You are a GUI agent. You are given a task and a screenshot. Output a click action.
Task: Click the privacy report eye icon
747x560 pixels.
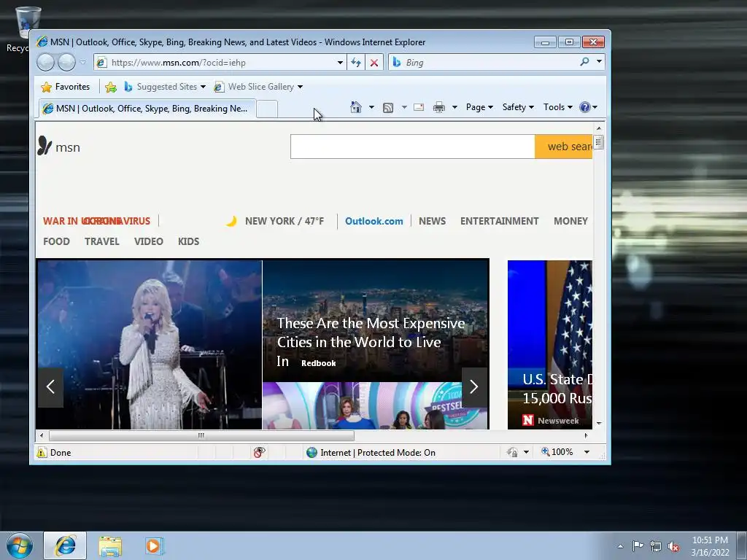point(259,452)
